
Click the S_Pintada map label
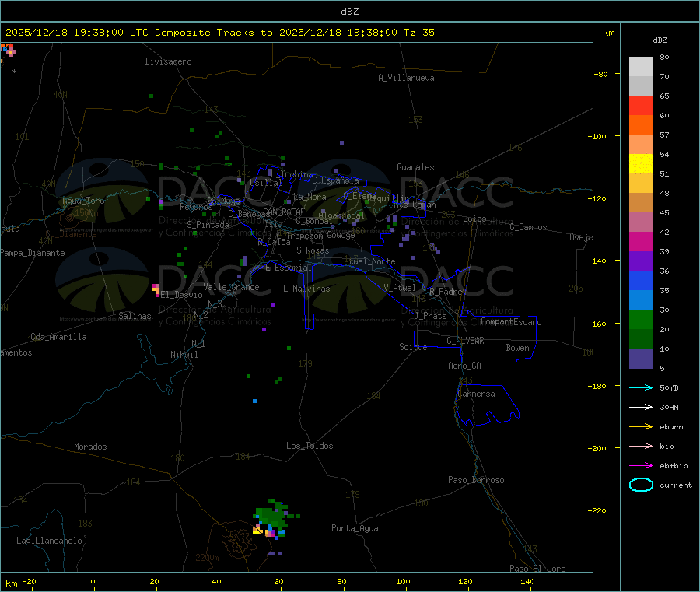[x=208, y=225]
